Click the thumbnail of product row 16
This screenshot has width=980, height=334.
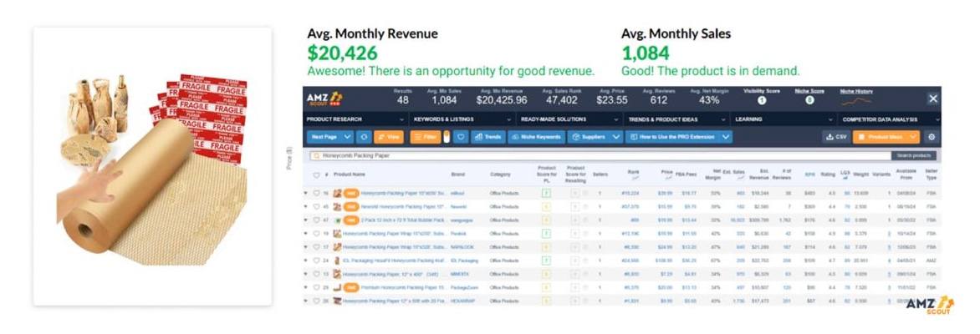click(338, 193)
